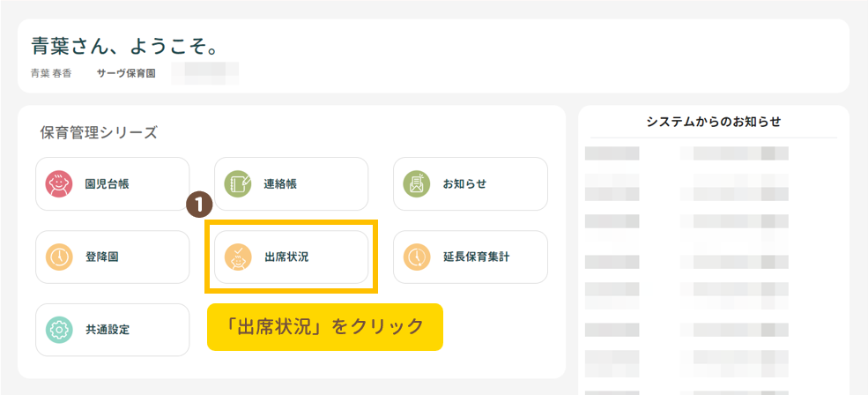Open the 共通設定 label
Image resolution: width=868 pixels, height=395 pixels.
pos(108,330)
